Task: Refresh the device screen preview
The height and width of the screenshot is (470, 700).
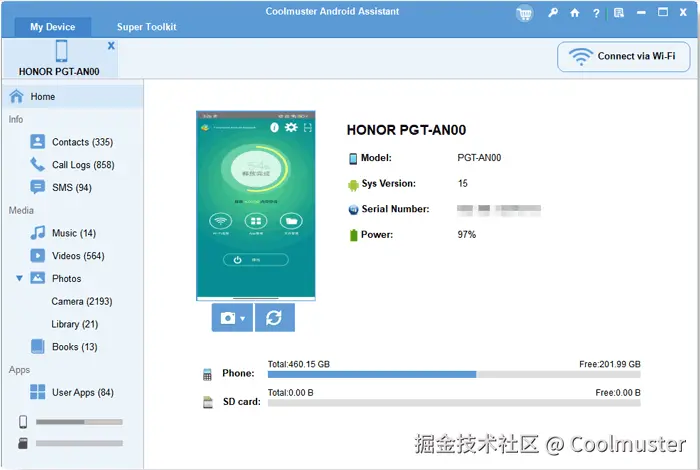Action: (x=274, y=318)
